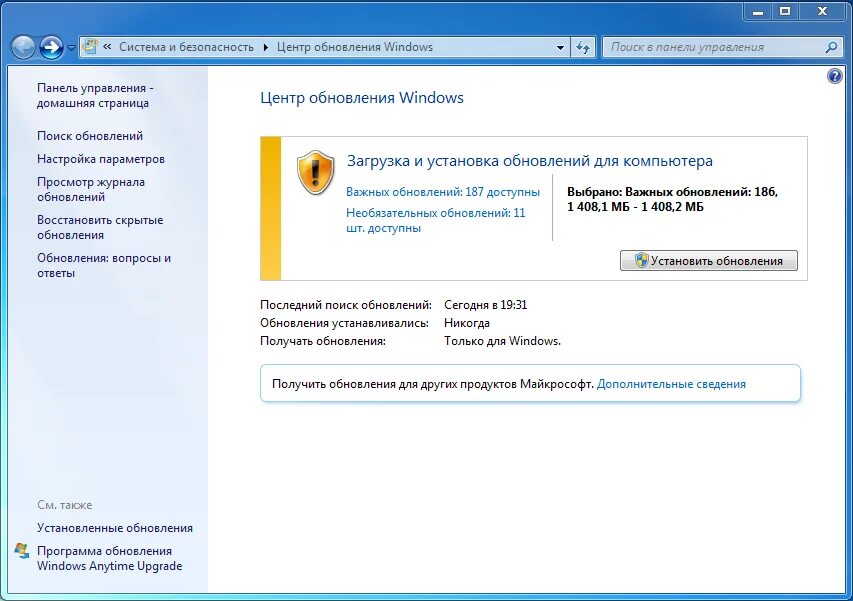Click the Windows Anytime Upgrade flag icon
The width and height of the screenshot is (853, 601).
[x=22, y=550]
